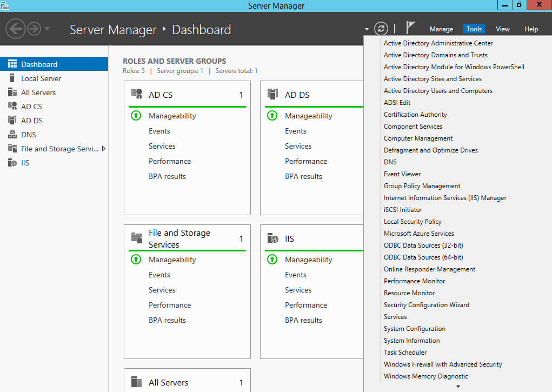Click Manageability status icon in File and Storage tile
This screenshot has width=552, height=392.
[x=136, y=259]
